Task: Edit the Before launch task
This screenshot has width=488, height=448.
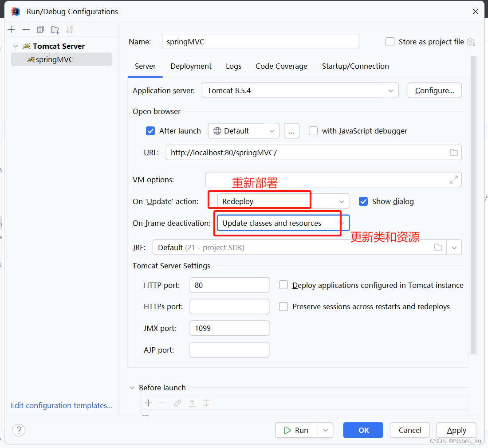Action: pyautogui.click(x=177, y=403)
